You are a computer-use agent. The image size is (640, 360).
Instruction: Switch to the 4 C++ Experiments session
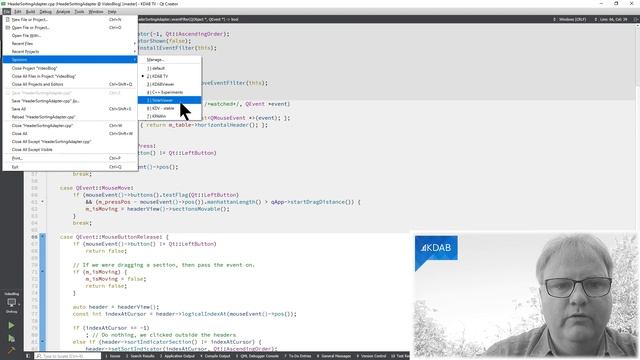(169, 92)
